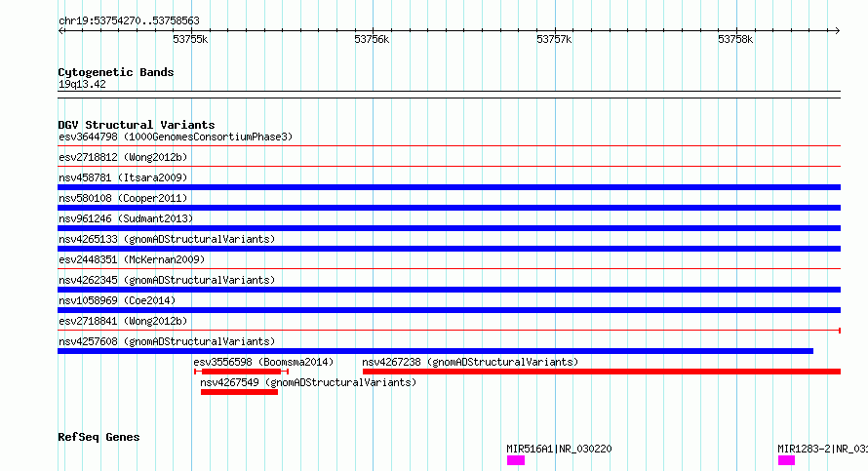The image size is (868, 471).
Task: Select the nsv4262345 blue variant bar
Action: tap(449, 290)
